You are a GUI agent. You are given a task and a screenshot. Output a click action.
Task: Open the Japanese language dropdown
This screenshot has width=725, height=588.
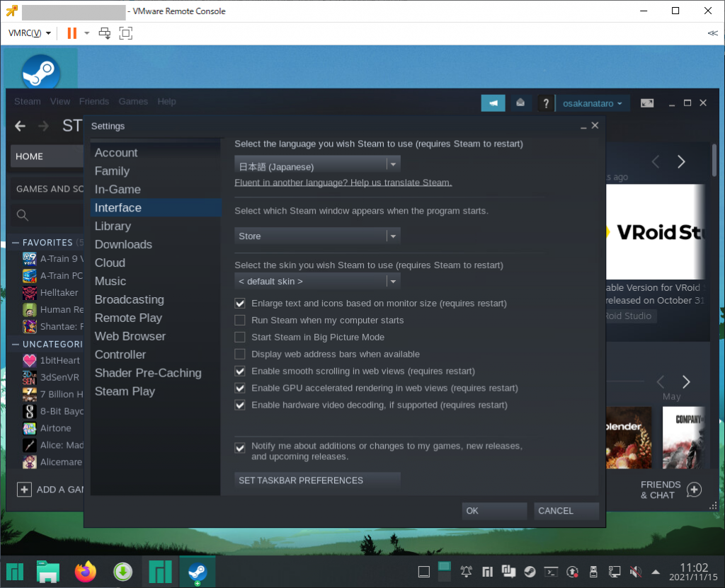click(x=317, y=165)
